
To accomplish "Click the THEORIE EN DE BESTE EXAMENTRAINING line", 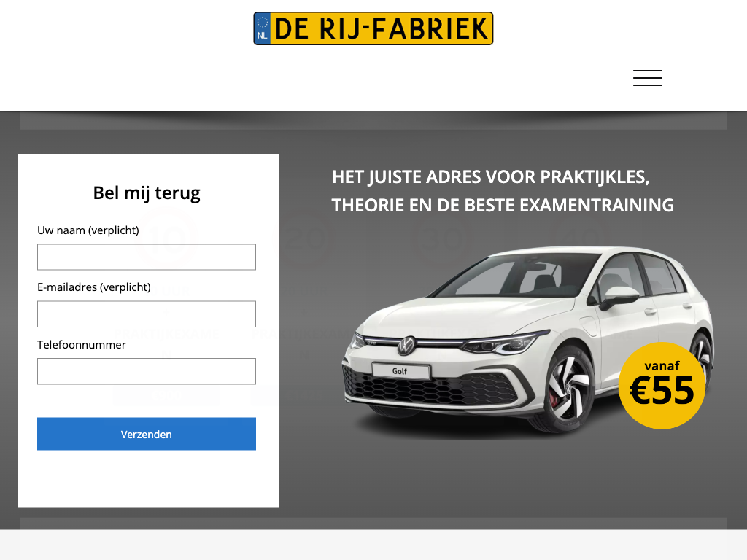I will [503, 205].
